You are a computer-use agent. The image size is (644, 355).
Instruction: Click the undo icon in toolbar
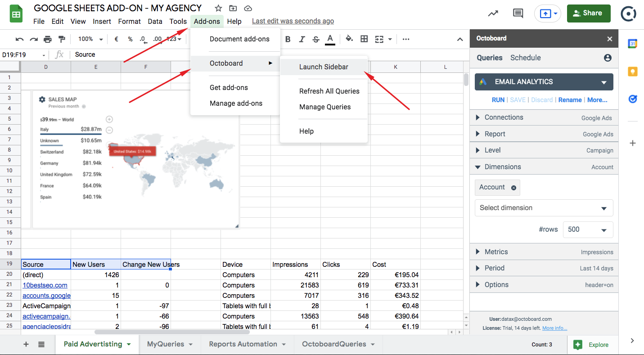19,39
